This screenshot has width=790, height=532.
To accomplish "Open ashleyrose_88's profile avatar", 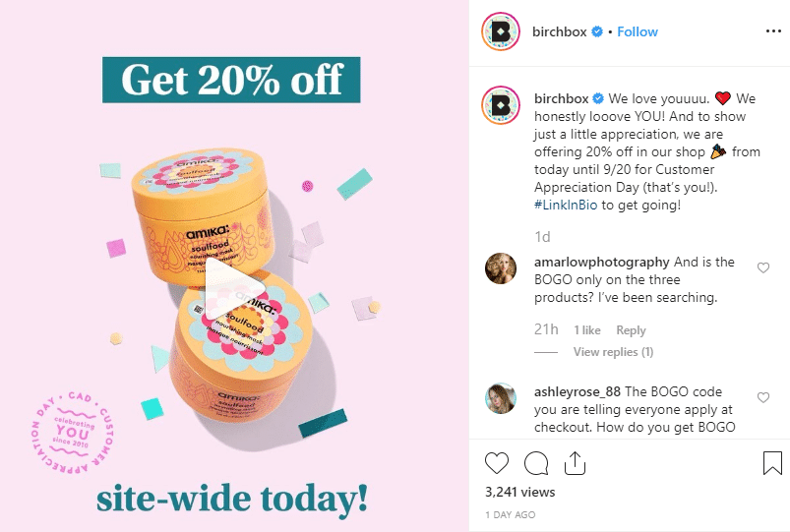I will pyautogui.click(x=501, y=398).
